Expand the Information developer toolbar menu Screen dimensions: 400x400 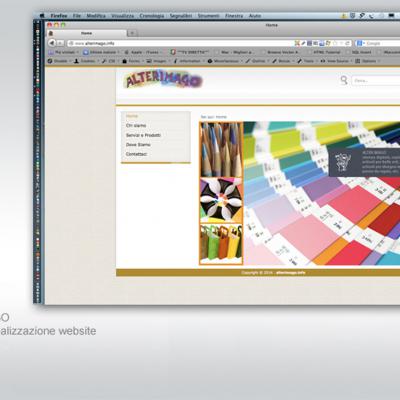click(x=188, y=61)
